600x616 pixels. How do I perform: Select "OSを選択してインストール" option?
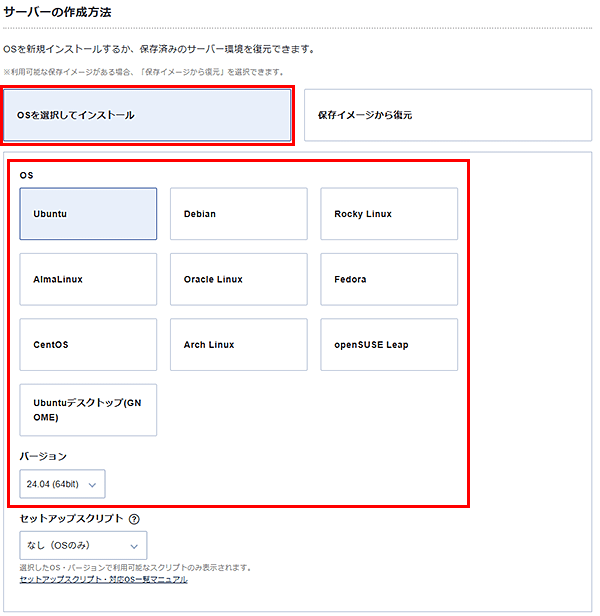[x=147, y=115]
